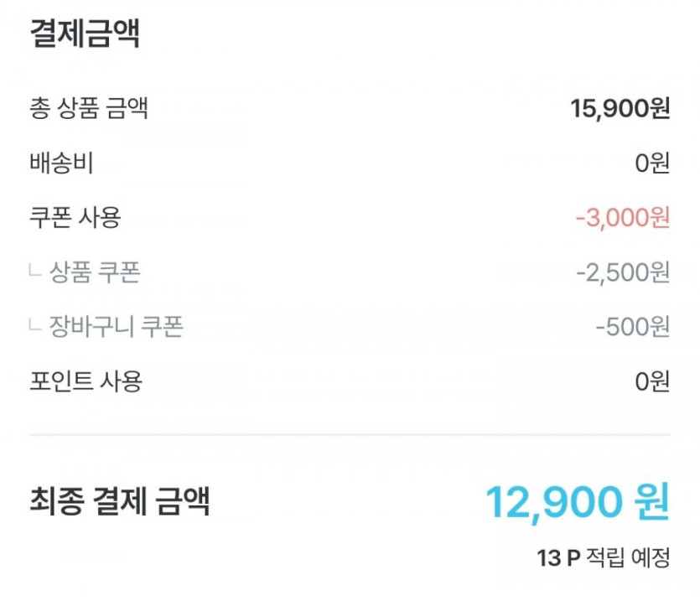Click the horizontal divider above final amount

pos(350,435)
